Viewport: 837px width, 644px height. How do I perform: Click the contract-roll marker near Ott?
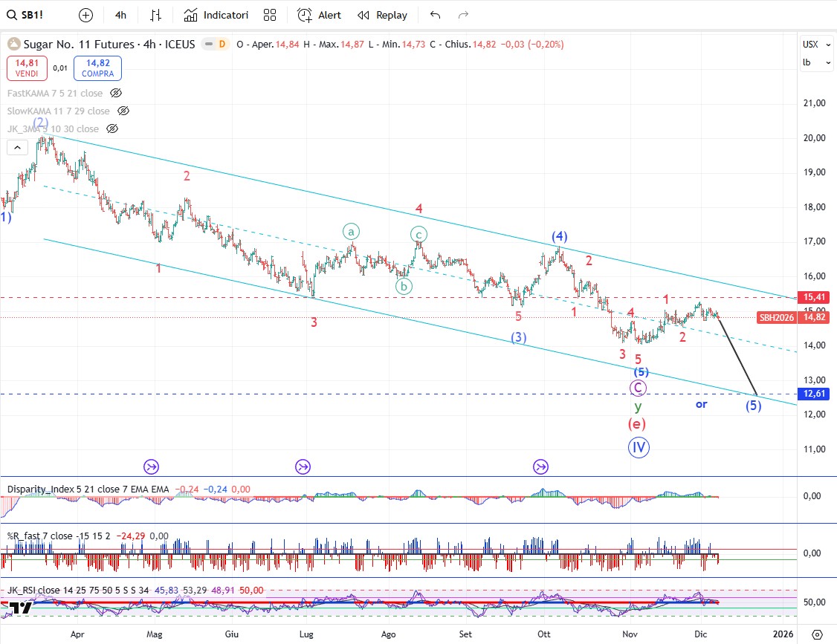(540, 467)
